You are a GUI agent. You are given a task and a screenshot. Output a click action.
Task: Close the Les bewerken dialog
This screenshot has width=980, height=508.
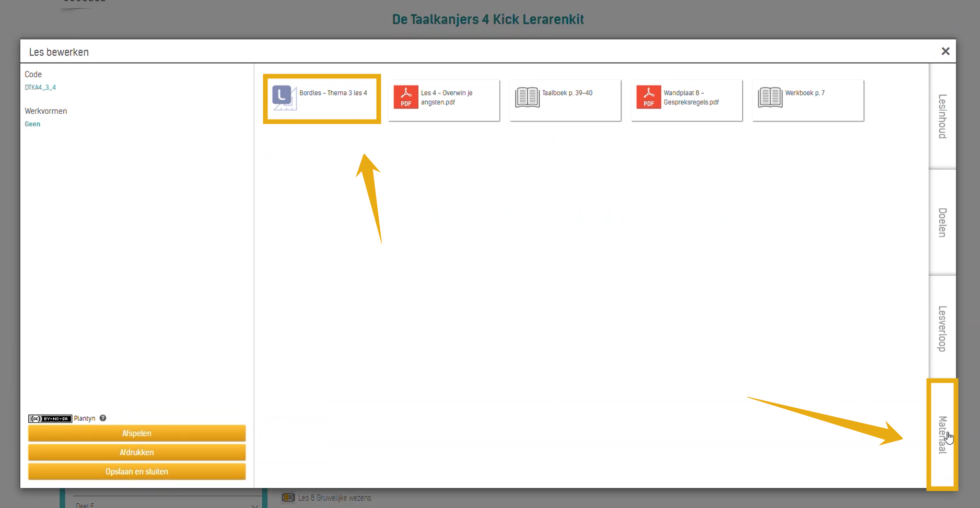[945, 51]
